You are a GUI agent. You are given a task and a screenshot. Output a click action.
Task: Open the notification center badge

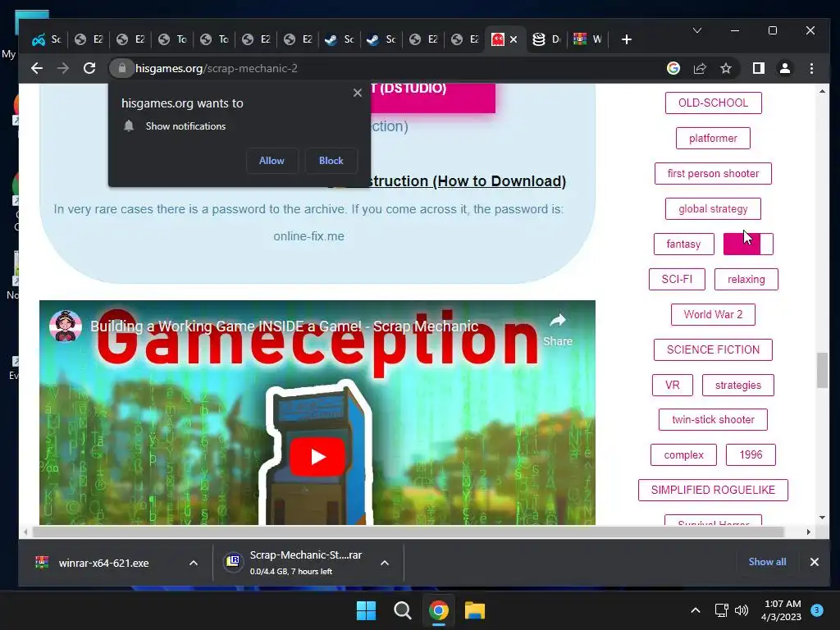click(817, 609)
